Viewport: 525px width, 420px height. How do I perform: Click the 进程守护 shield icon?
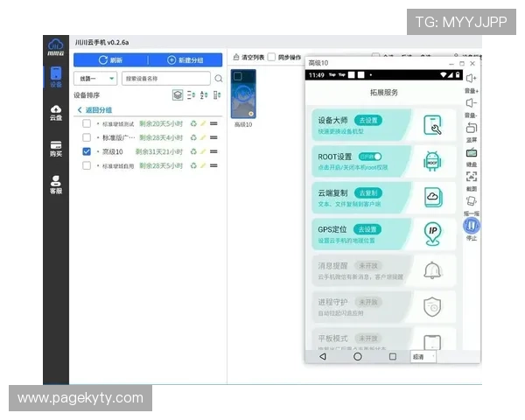coord(432,306)
